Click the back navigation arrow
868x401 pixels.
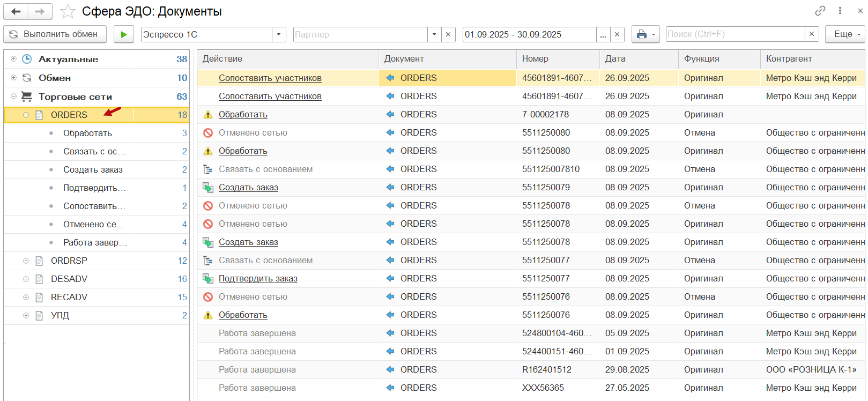coord(16,11)
